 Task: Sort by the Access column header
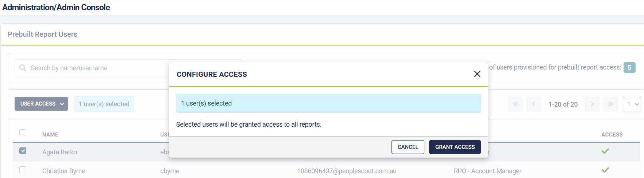[612, 135]
